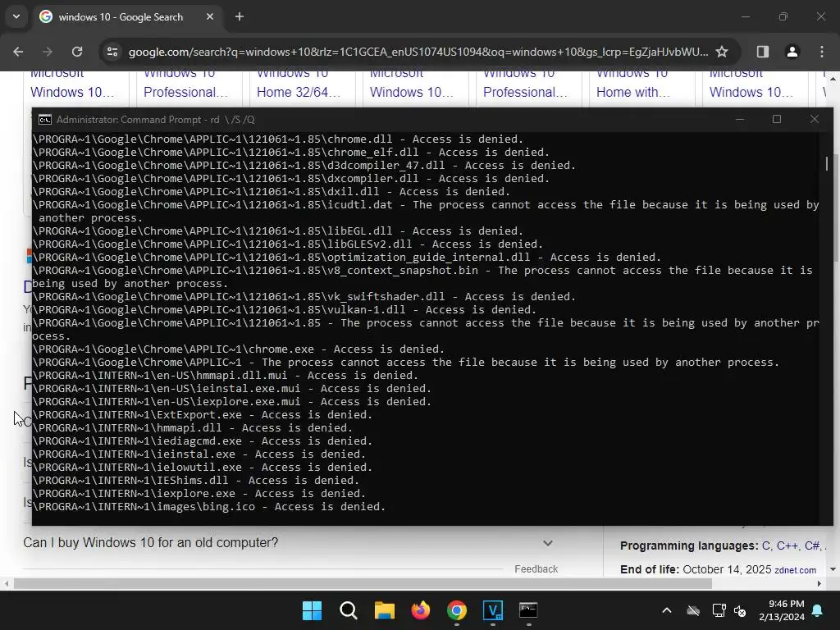
Task: Click page scrollbar down arrow
Action: tap(833, 569)
